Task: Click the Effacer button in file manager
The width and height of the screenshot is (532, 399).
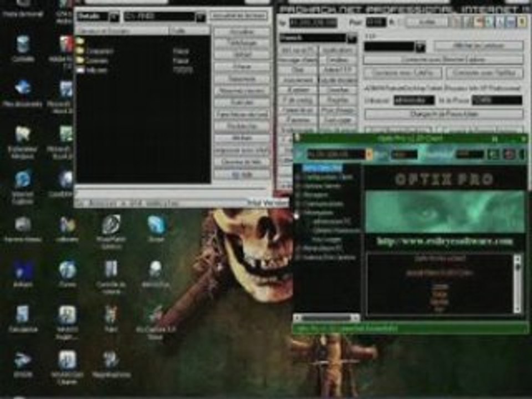Action: pyautogui.click(x=242, y=67)
